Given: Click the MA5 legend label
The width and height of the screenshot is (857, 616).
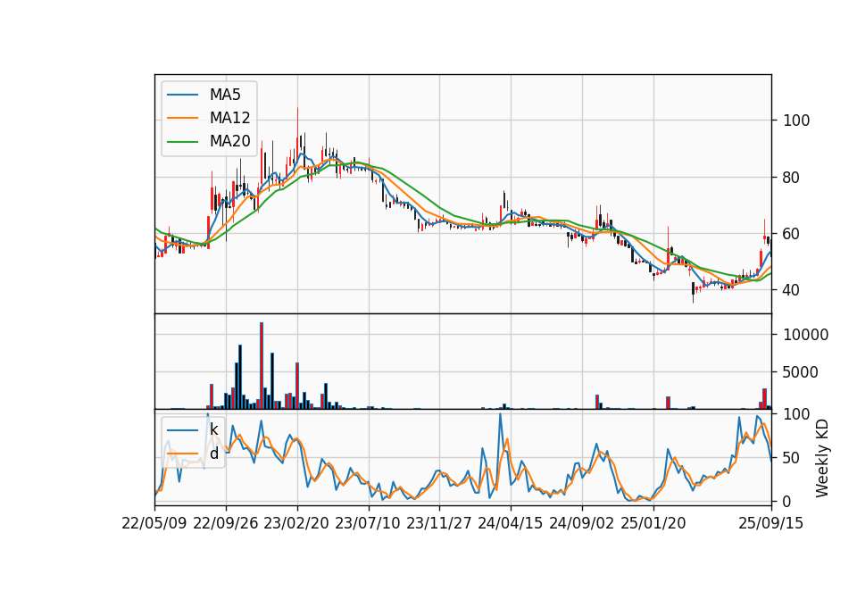Looking at the screenshot, I should pyautogui.click(x=225, y=95).
